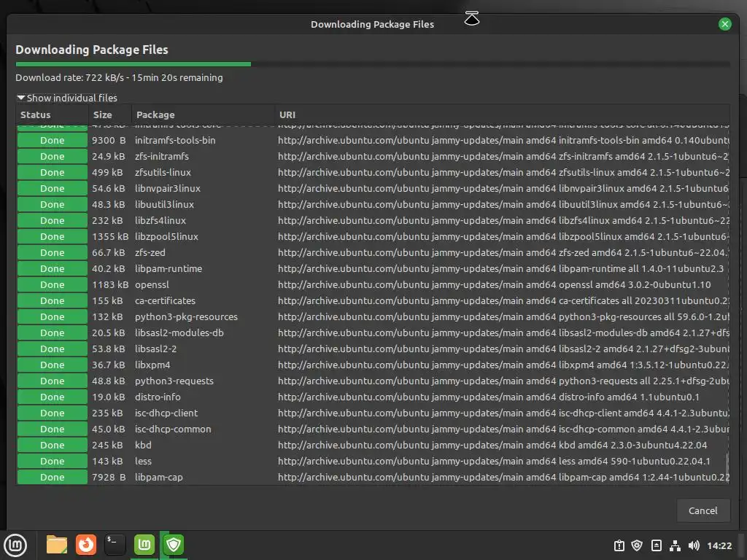Select the initramfs-tools-bin row
This screenshot has width=747, height=560.
373,141
